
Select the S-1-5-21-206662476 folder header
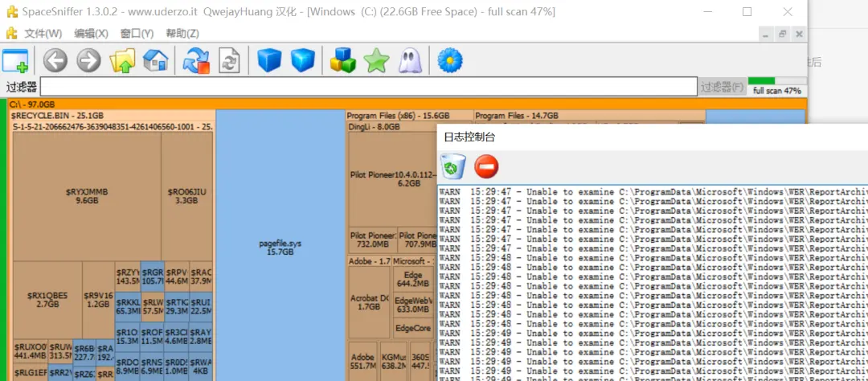(113, 127)
